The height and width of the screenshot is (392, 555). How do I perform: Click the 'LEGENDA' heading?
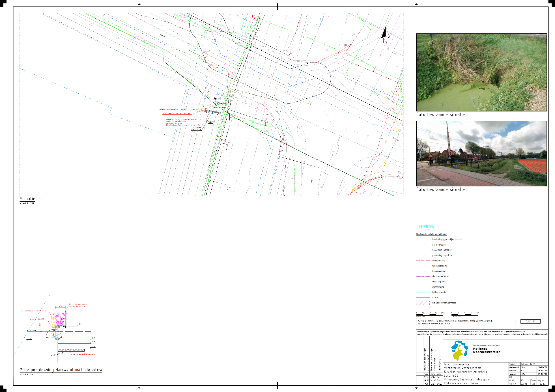point(425,227)
